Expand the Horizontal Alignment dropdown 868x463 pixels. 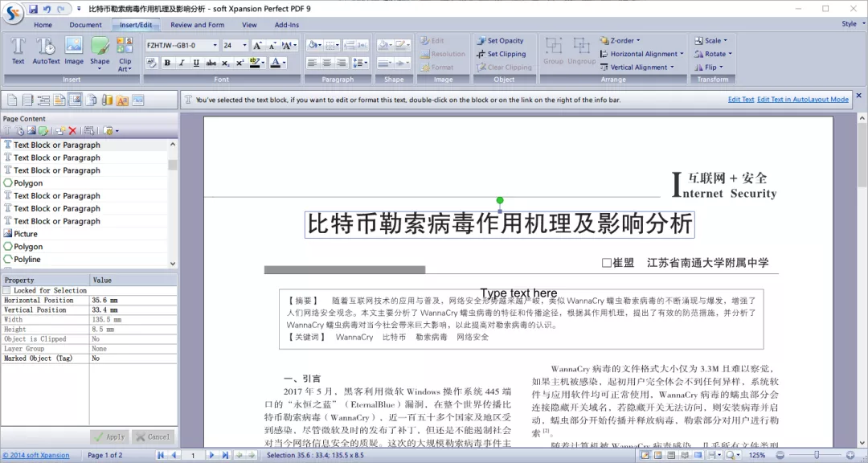[641, 54]
